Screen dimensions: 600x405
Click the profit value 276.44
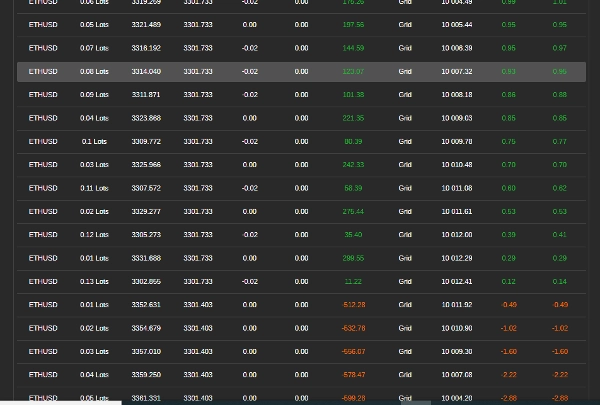[x=353, y=211]
